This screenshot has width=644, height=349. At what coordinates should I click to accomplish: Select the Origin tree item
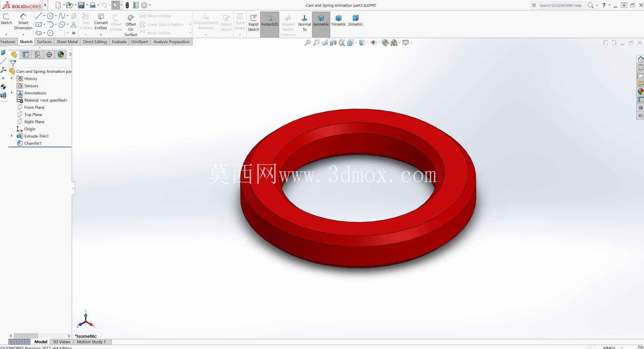26,129
